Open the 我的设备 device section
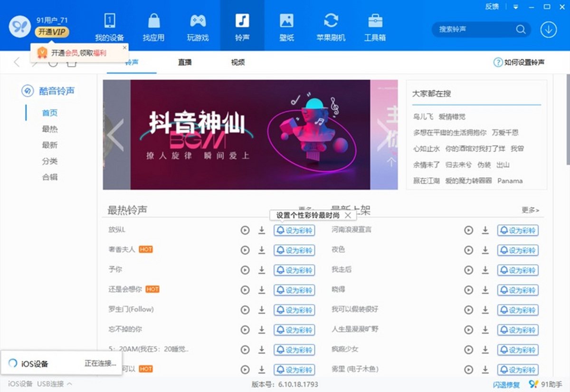This screenshot has width=570, height=392. pos(110,26)
